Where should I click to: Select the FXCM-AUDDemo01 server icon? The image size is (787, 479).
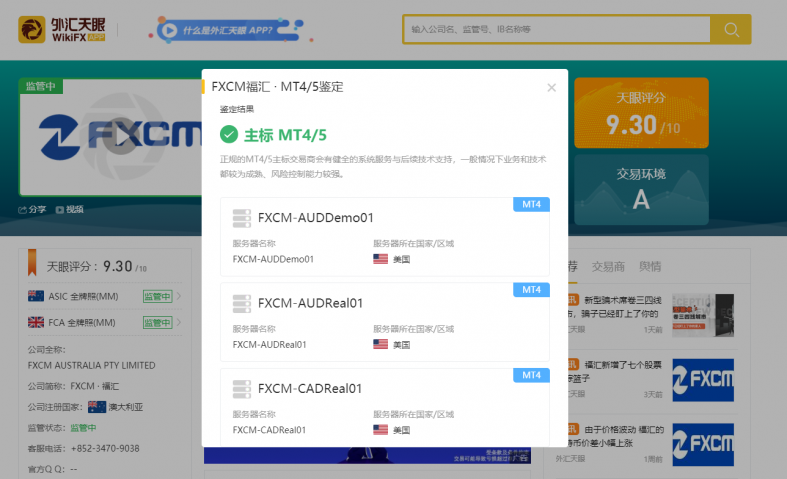coord(241,218)
